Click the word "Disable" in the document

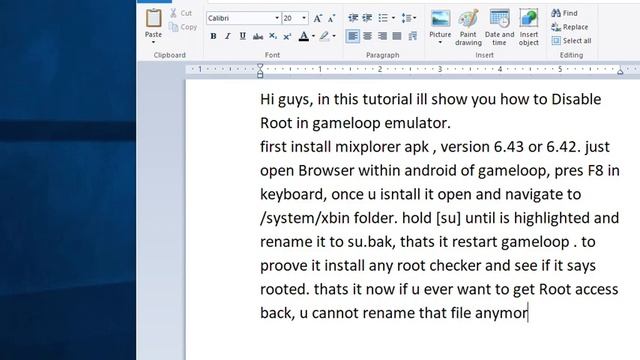pos(576,99)
